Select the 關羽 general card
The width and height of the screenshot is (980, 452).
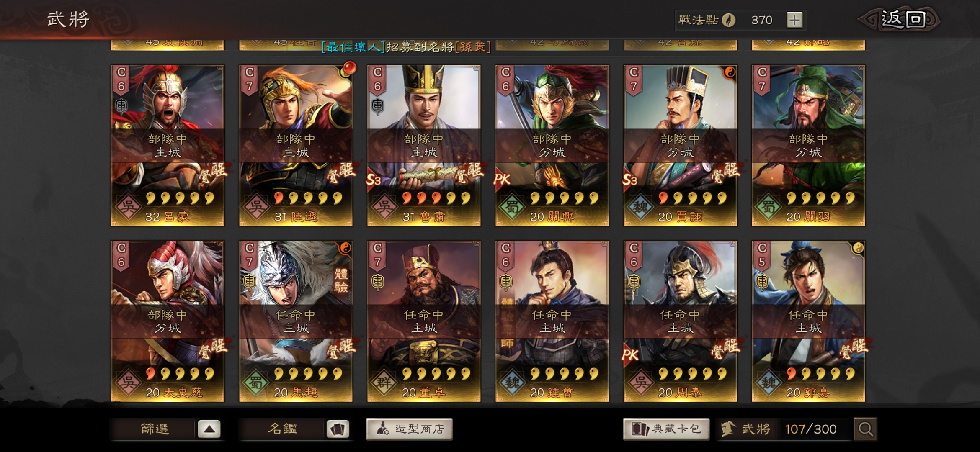coord(808,146)
